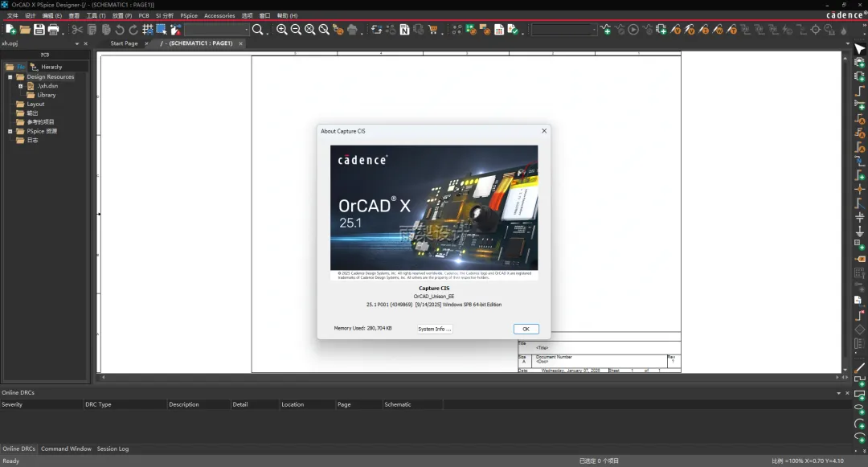Click the Run PSpice simulation play icon

click(x=633, y=30)
